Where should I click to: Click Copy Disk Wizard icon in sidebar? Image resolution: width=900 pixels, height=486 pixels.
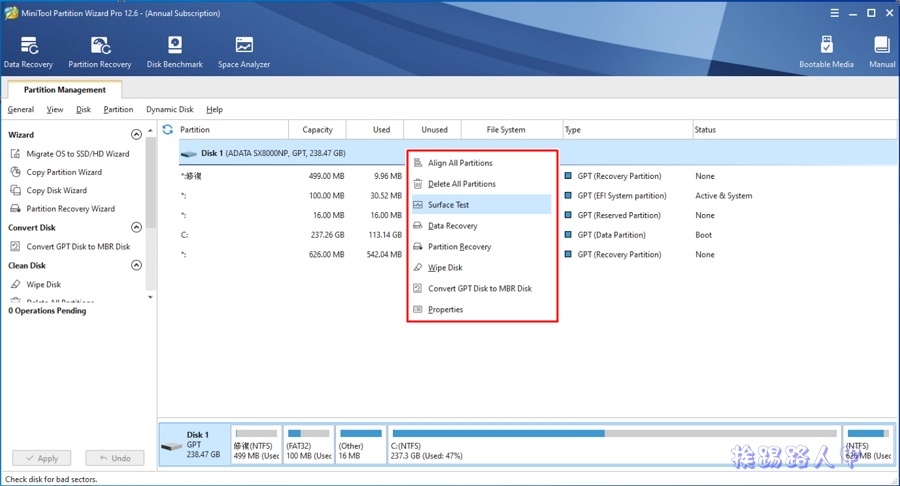(x=15, y=190)
